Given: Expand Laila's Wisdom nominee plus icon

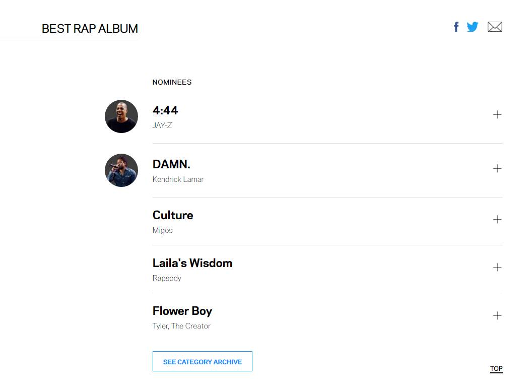Looking at the screenshot, I should point(497,267).
